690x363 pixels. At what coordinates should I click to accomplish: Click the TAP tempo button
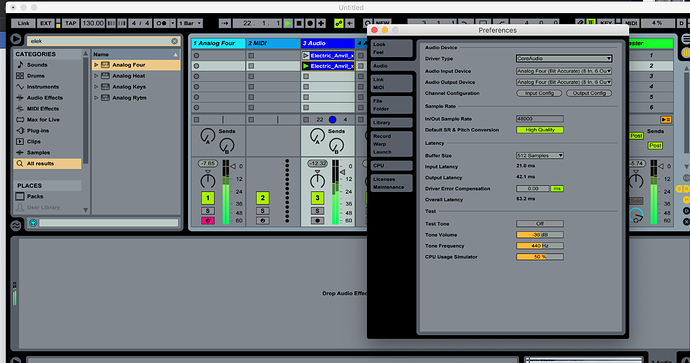[70, 23]
